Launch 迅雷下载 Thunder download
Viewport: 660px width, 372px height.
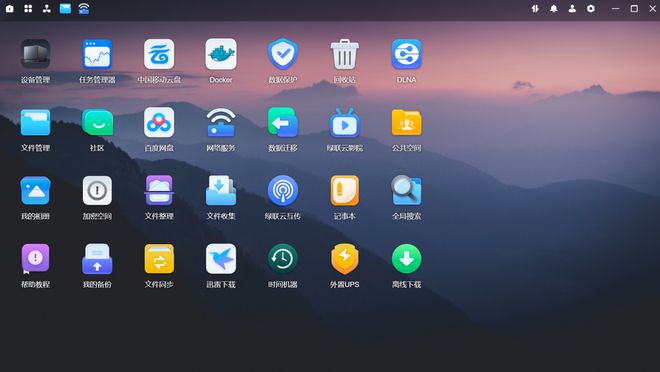221,259
